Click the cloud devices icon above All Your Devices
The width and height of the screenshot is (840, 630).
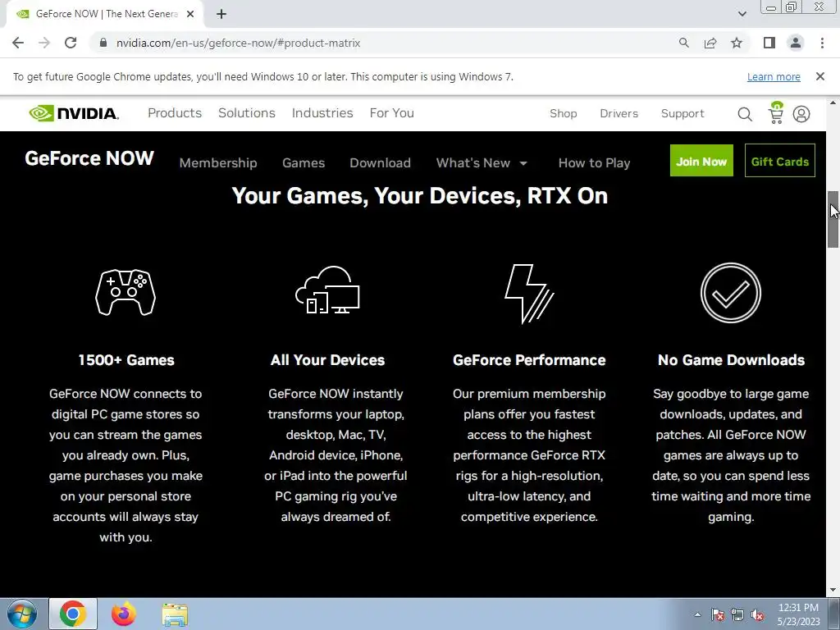328,290
